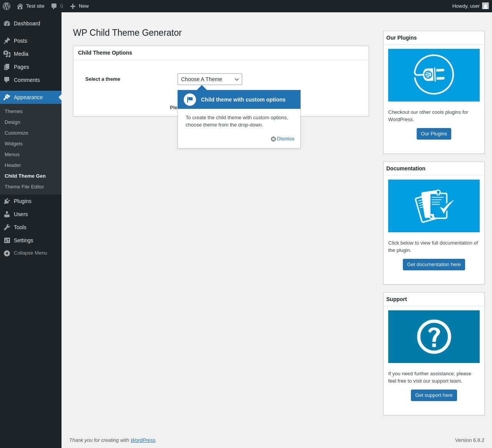Screen dimensions: 492x448
Task: Click the WP Child Theme Generator page title
Action: point(127,33)
